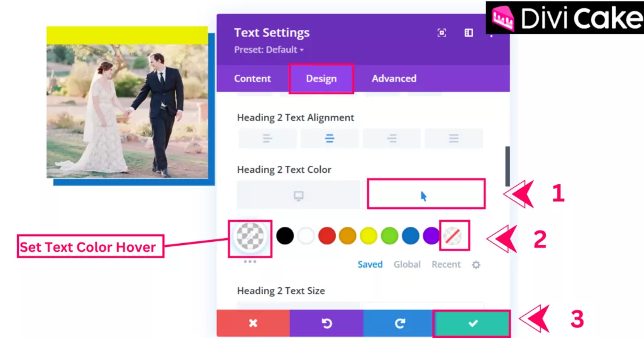The width and height of the screenshot is (644, 338).
Task: Choose the purple color swatch
Action: pyautogui.click(x=431, y=236)
